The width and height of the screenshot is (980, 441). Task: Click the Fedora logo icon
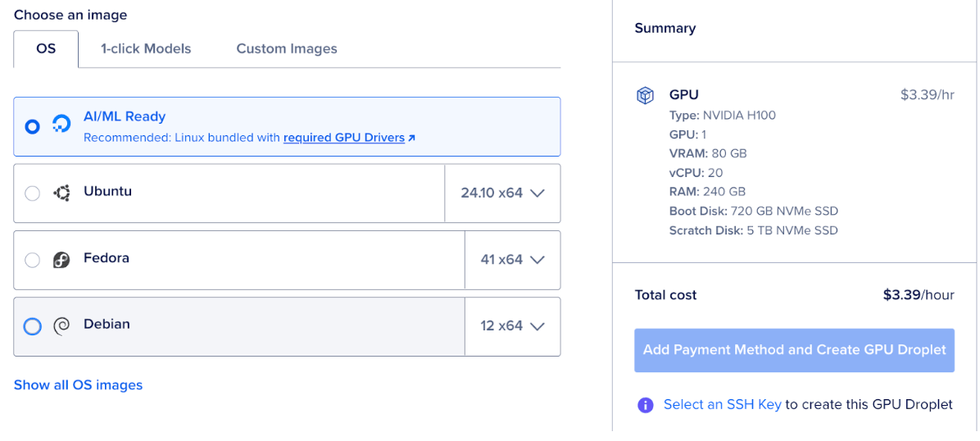point(61,260)
